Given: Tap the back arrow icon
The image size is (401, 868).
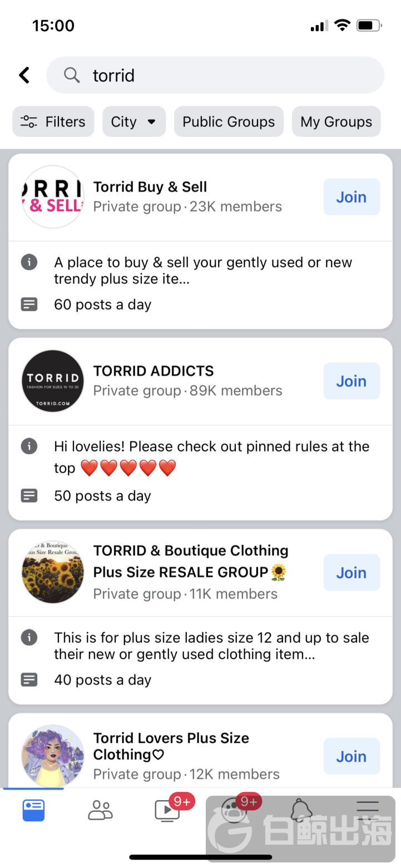Looking at the screenshot, I should tap(24, 75).
